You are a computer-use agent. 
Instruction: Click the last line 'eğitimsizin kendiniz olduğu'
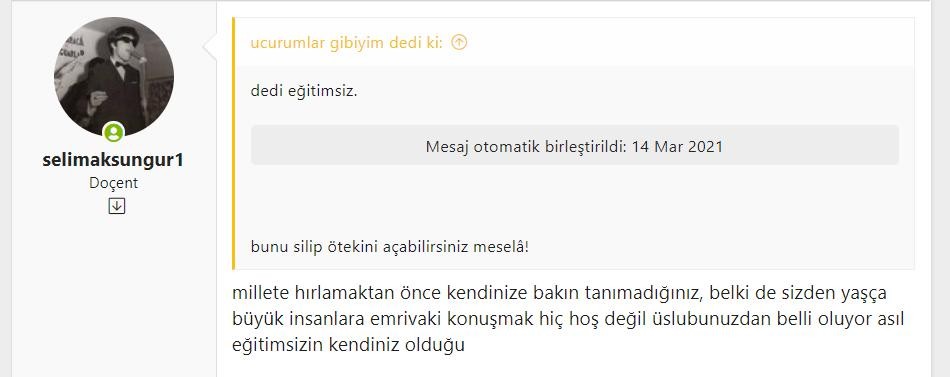[348, 345]
